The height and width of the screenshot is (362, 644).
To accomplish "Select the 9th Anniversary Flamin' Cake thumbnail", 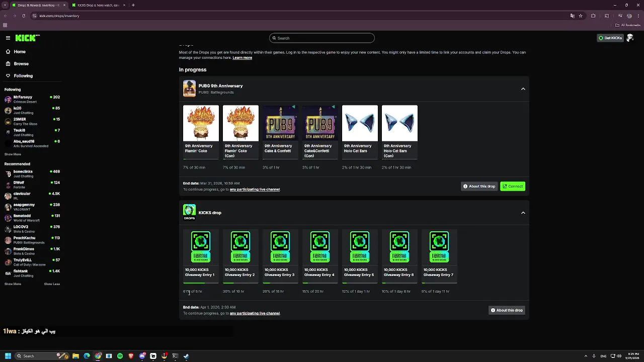I will pos(201,123).
